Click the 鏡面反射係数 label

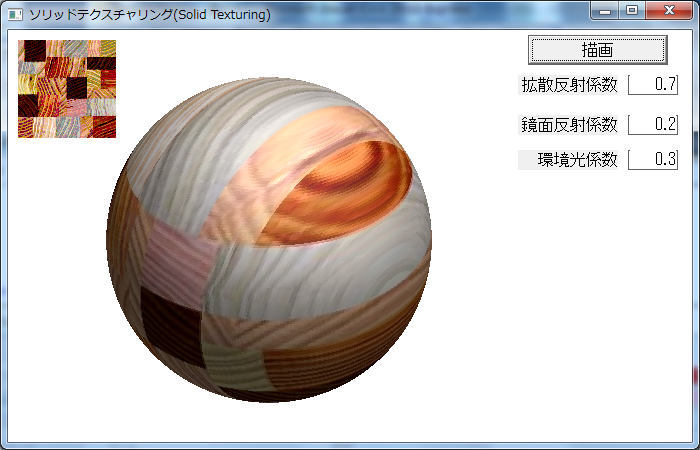[x=568, y=125]
